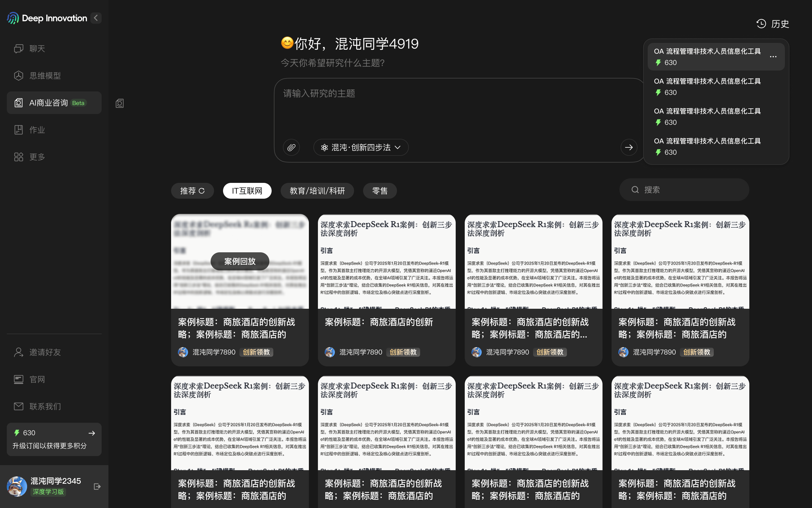
Task: Open the 官网 official site link
Action: pyautogui.click(x=54, y=379)
